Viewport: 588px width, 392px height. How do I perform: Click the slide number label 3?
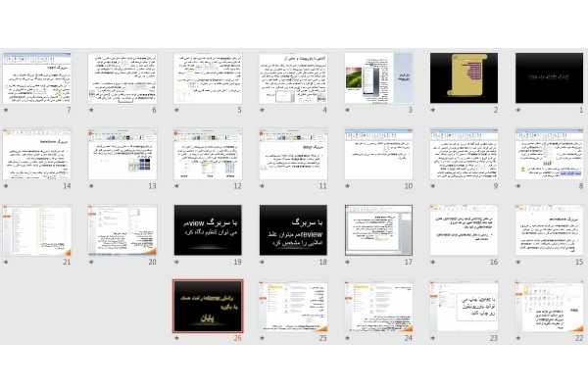coord(410,110)
